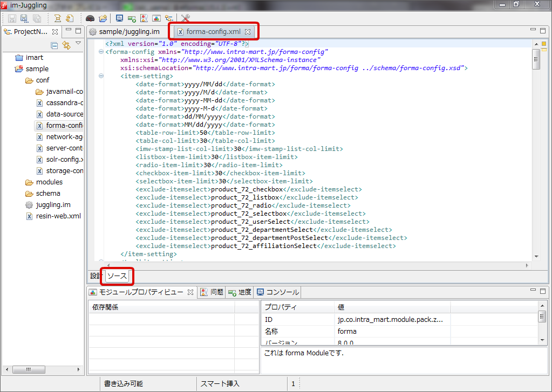Screen dimensions: 552x392
Task: Collapse the forma-config element fold marker
Action: pos(101,52)
